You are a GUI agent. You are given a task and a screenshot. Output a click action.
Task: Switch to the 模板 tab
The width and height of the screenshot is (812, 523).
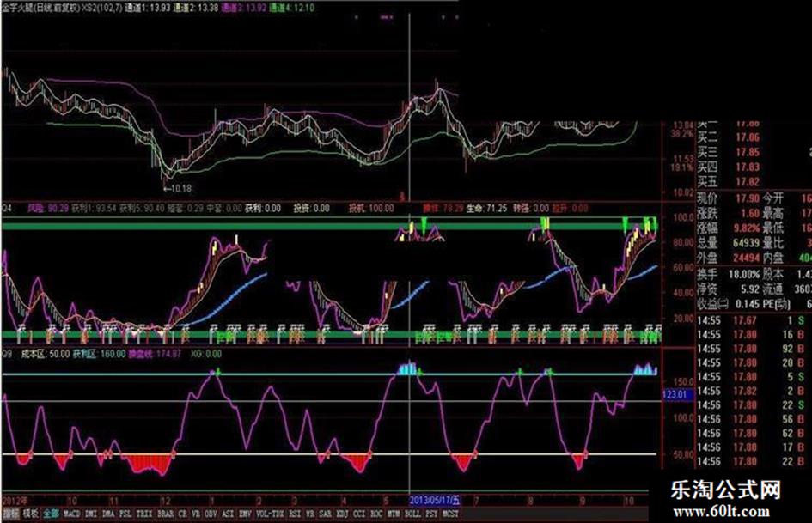31,514
